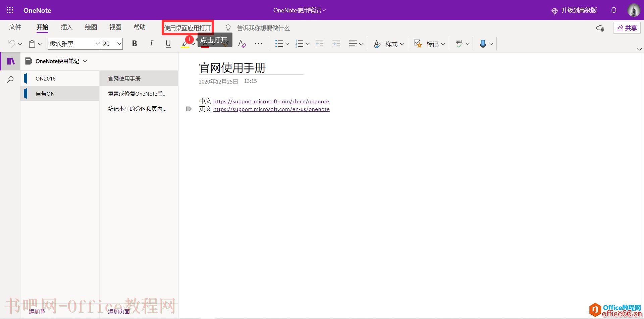The image size is (644, 319).
Task: Switch to the 开始 tab
Action: pyautogui.click(x=42, y=27)
